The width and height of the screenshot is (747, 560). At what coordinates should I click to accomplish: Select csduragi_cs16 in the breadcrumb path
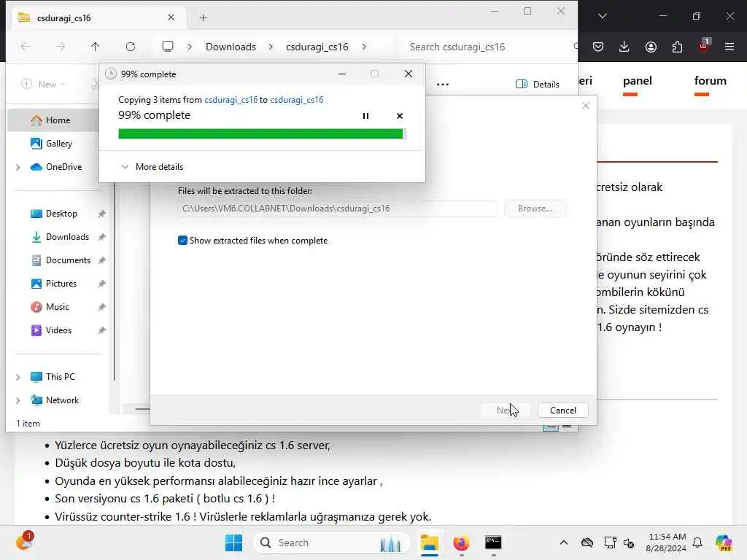[317, 47]
